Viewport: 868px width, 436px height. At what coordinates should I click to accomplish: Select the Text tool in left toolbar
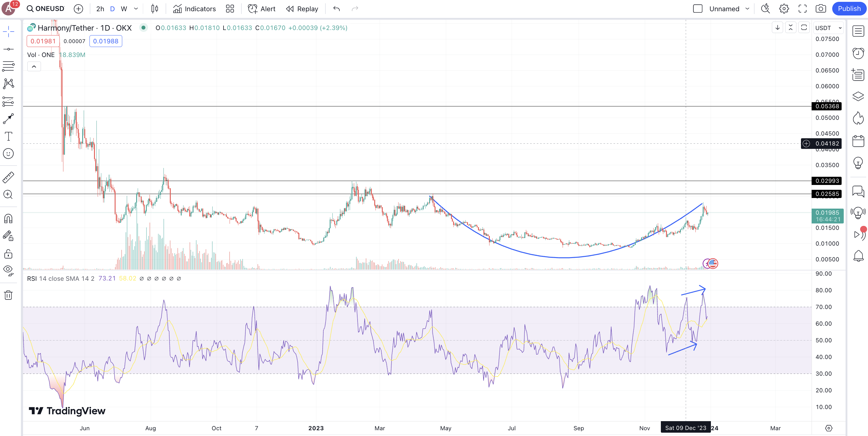(x=8, y=136)
